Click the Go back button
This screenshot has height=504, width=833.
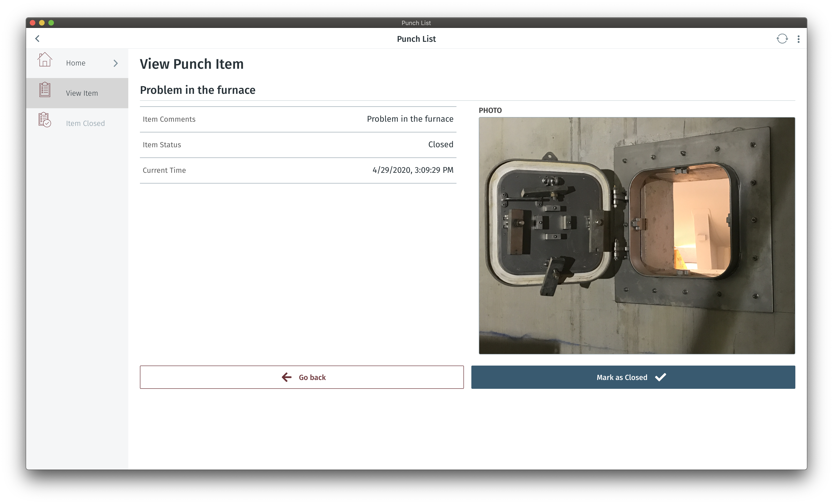tap(301, 377)
